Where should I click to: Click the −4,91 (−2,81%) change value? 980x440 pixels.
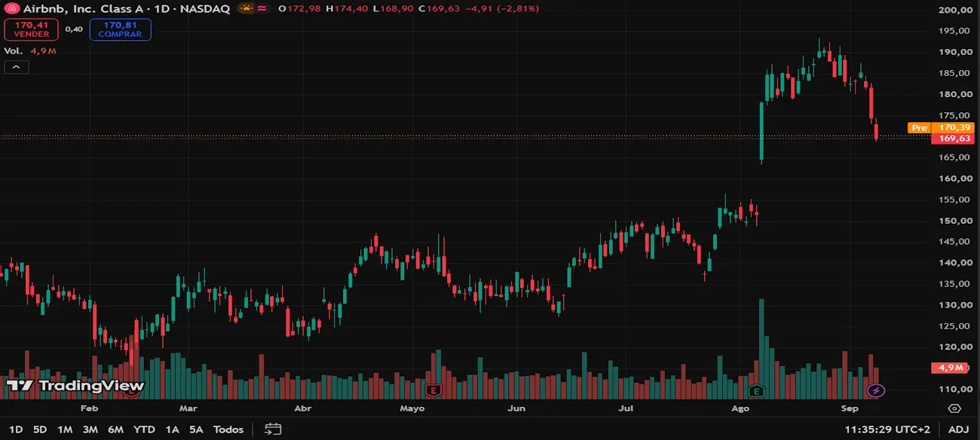502,9
